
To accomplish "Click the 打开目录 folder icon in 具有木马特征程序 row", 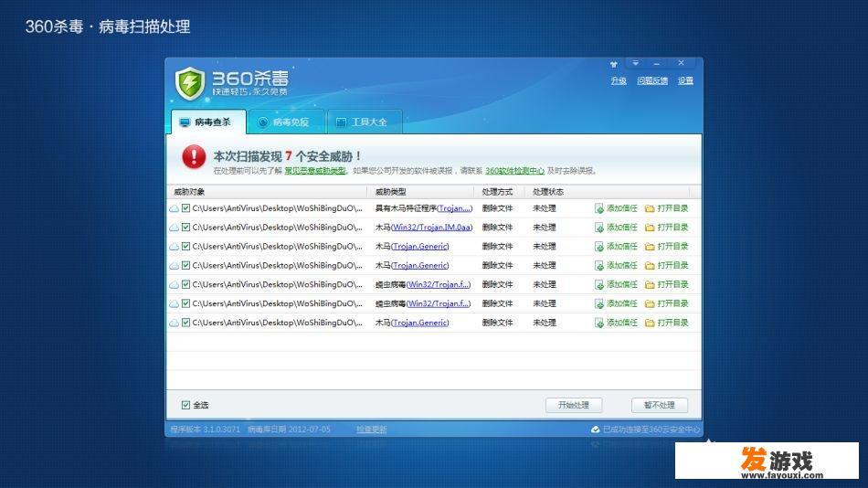I will click(x=650, y=209).
